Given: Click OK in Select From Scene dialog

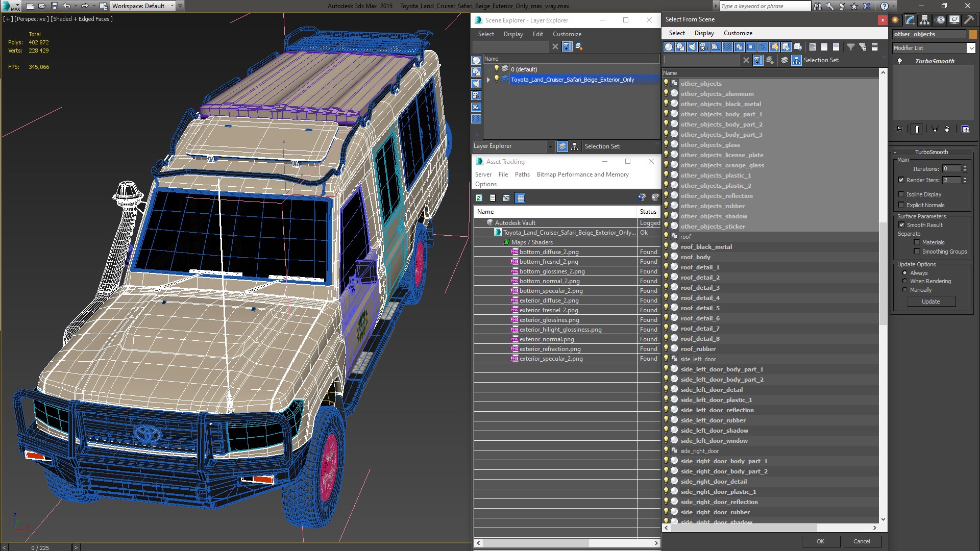Looking at the screenshot, I should point(820,541).
